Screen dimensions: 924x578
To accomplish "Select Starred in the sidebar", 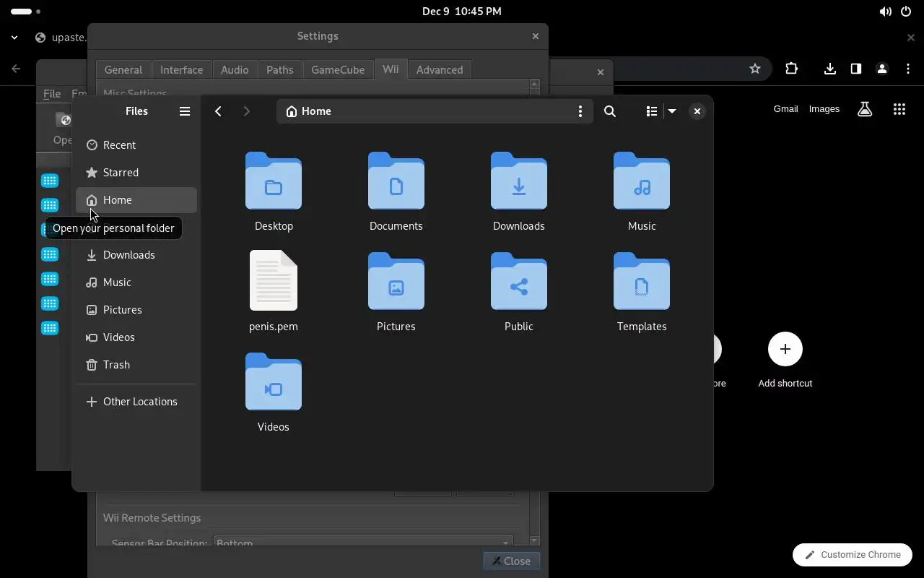I will (136, 173).
